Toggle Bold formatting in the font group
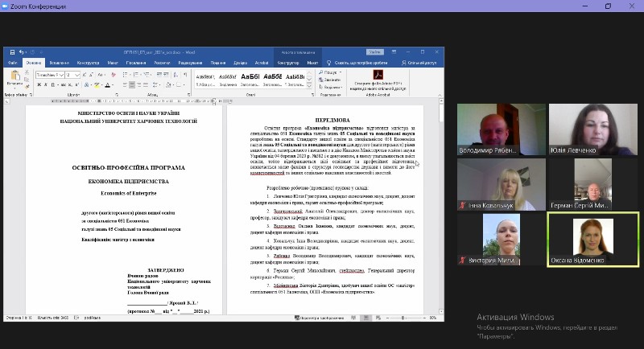 39,84
